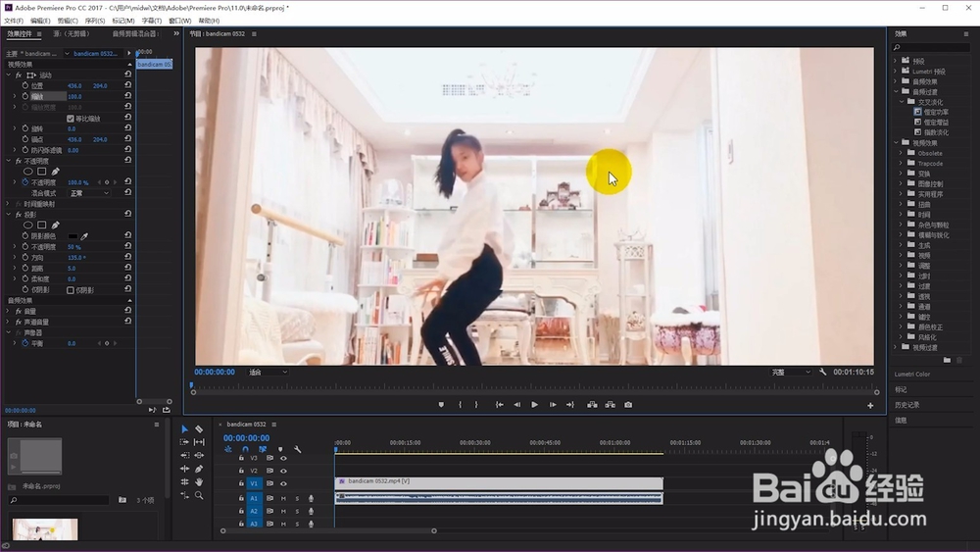Select the Pen tool in tools panel
This screenshot has width=980, height=552.
tap(199, 469)
